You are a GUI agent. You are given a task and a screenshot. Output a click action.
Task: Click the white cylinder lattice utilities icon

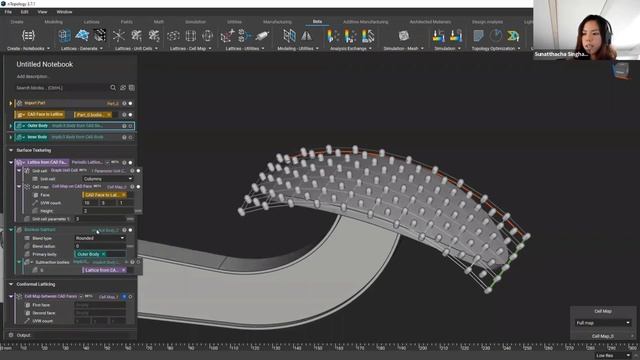pyautogui.click(x=262, y=36)
